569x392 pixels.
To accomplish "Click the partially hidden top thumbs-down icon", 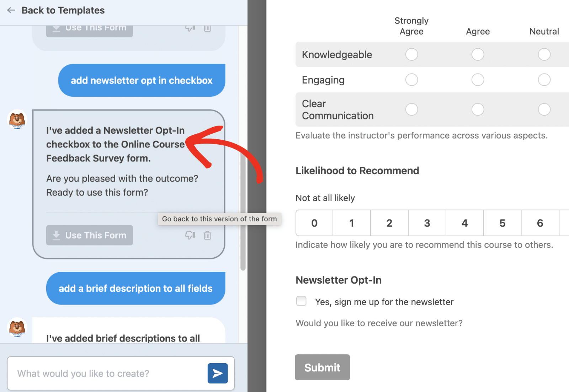I will (x=190, y=28).
